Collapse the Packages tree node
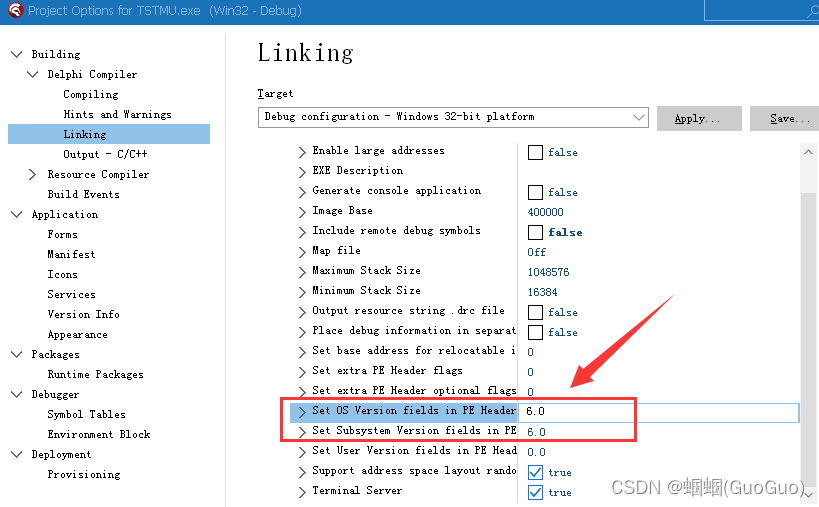Screen dimensions: 819x507 [x=17, y=354]
